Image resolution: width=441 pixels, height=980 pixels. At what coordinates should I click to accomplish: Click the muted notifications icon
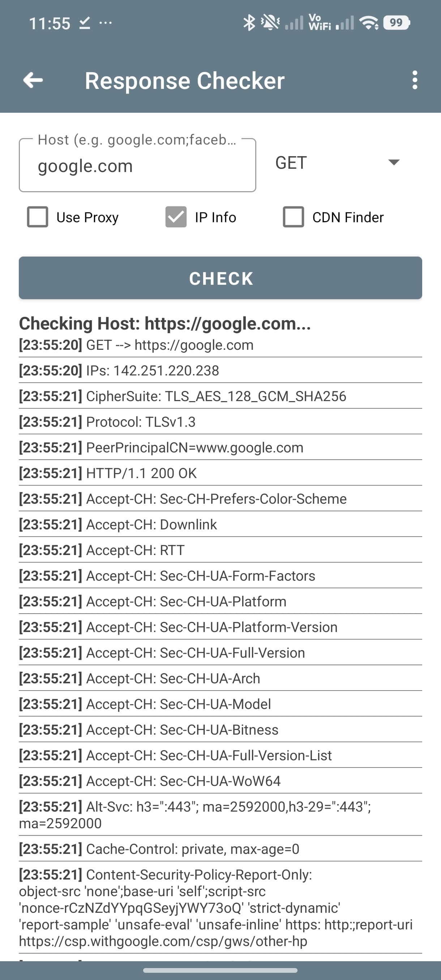tap(270, 23)
